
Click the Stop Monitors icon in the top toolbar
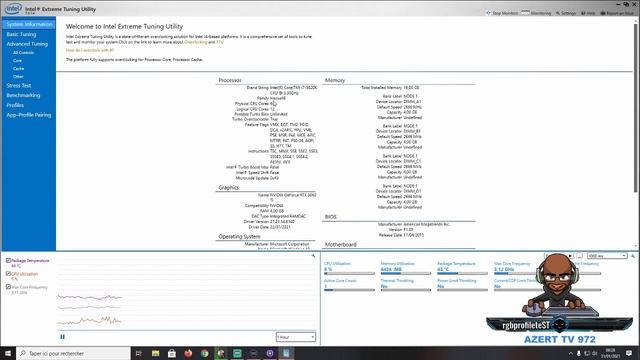click(x=488, y=13)
